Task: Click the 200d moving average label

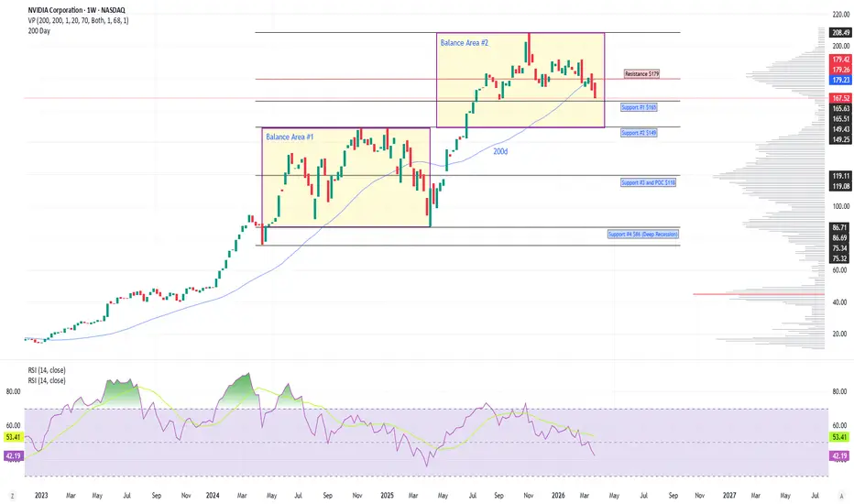Action: 500,151
